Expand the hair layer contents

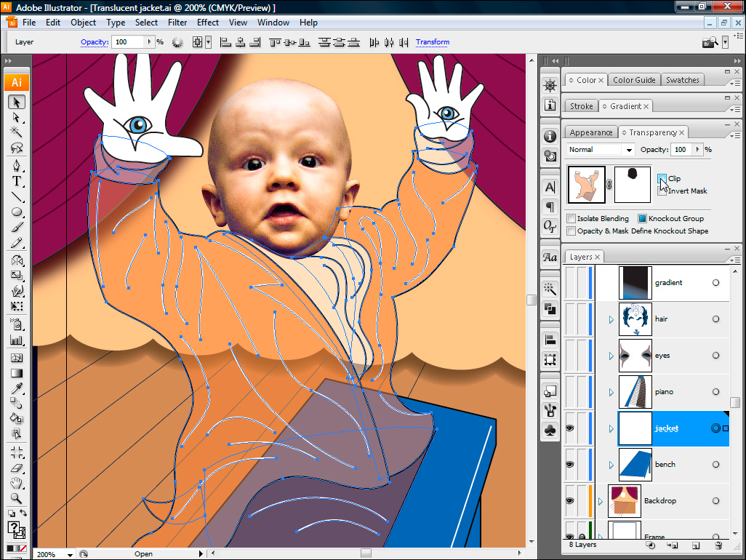pos(611,319)
